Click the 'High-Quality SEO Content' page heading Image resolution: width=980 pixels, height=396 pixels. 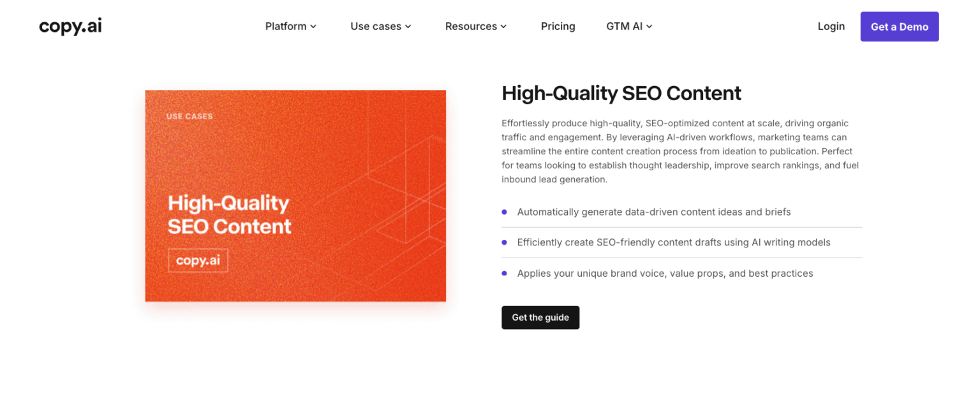[x=621, y=93]
